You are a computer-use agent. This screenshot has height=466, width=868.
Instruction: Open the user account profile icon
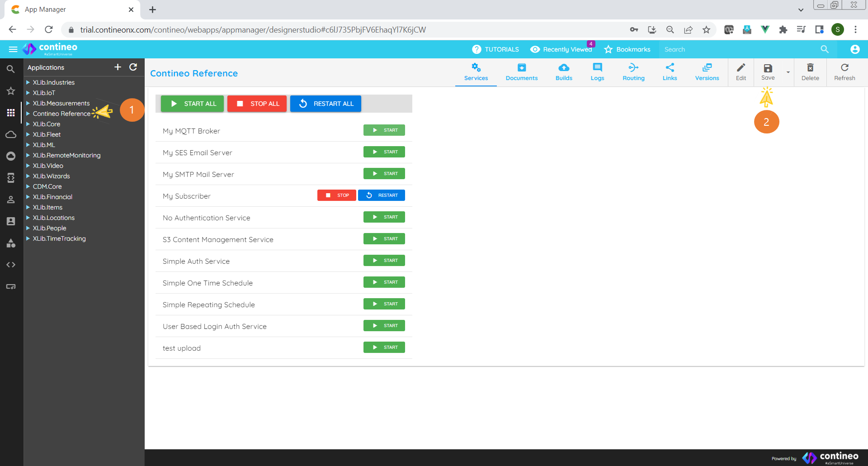[x=854, y=49]
